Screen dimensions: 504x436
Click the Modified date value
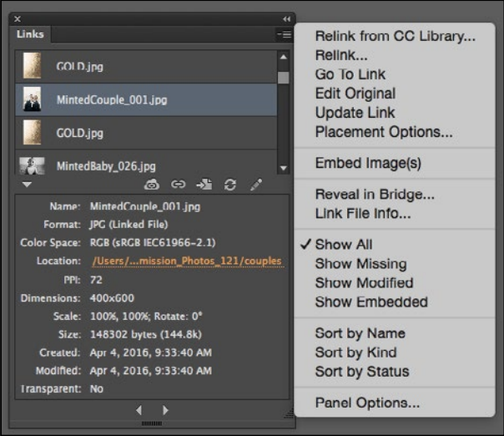150,371
